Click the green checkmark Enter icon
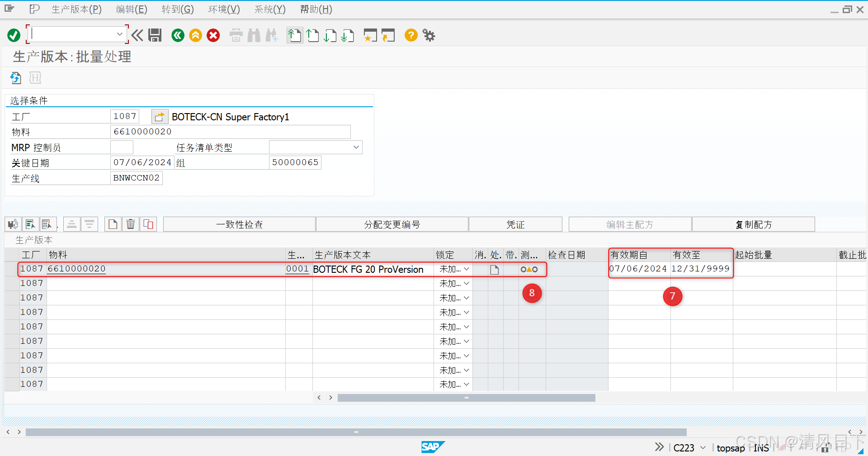This screenshot has width=868, height=456. coord(14,35)
